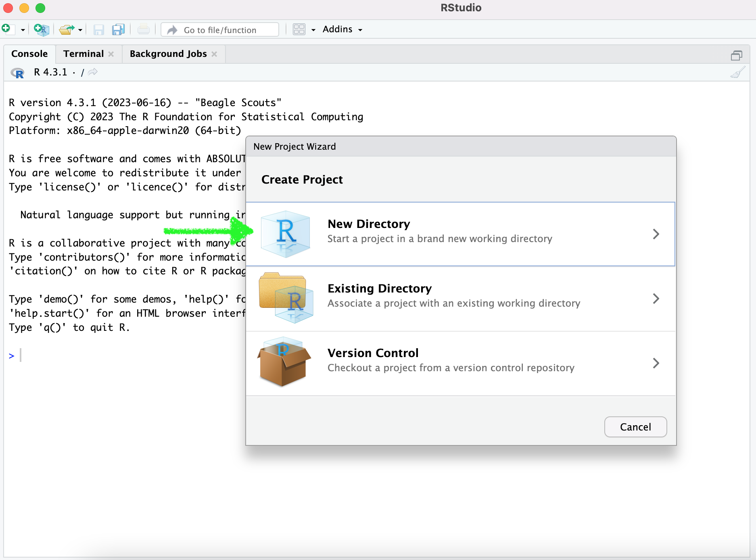Click the Version Control box icon

click(x=284, y=362)
